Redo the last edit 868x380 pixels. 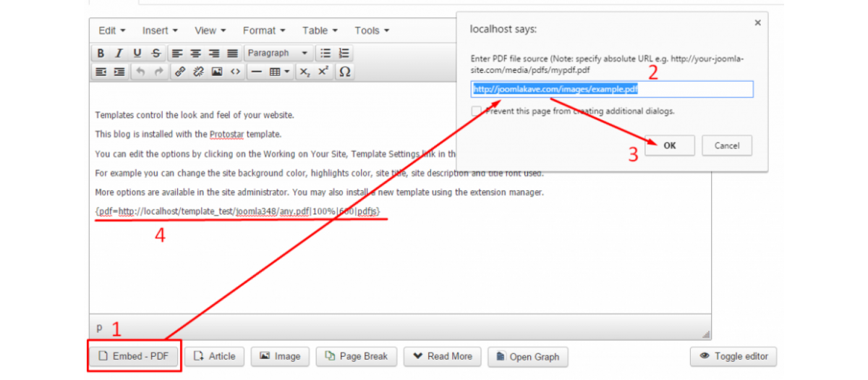158,72
